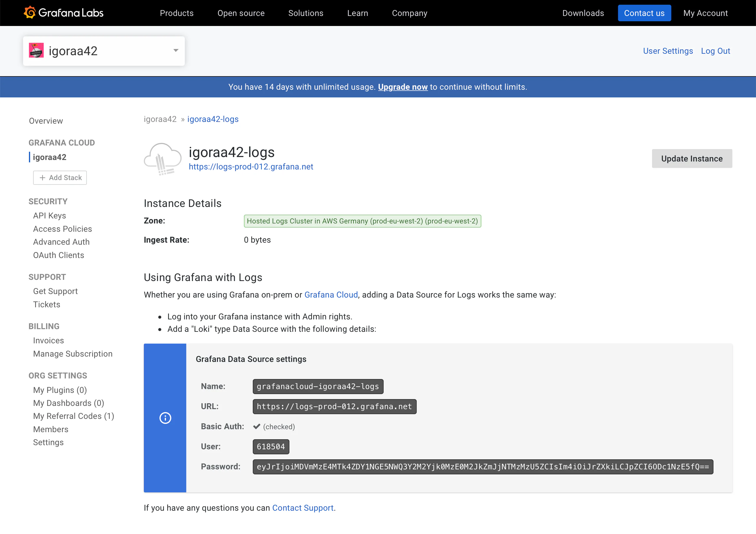The width and height of the screenshot is (756, 534).
Task: Go to API Keys in sidebar
Action: 49,216
